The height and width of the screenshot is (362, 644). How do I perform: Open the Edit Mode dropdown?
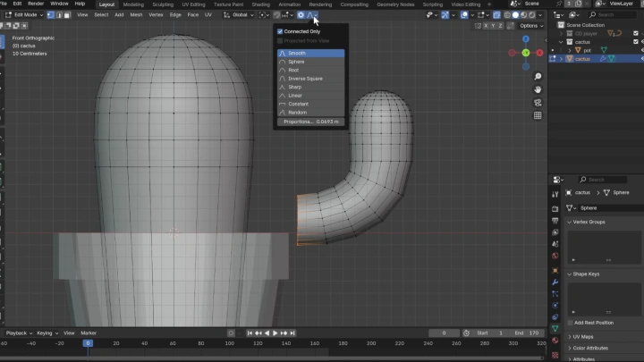coord(25,15)
